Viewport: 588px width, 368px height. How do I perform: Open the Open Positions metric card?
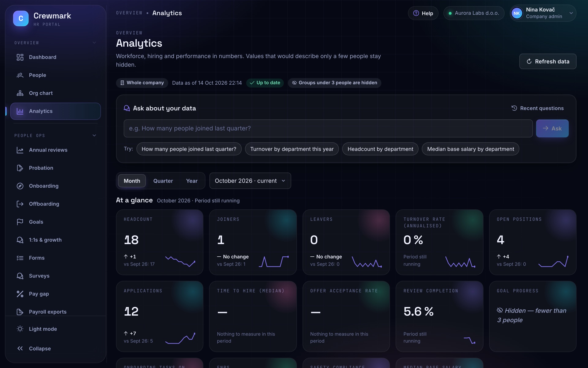click(x=533, y=242)
